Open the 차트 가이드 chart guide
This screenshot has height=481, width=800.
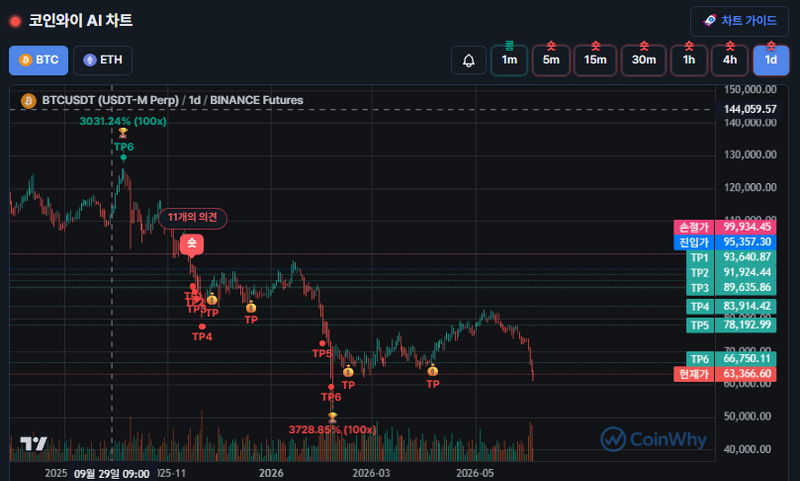(739, 21)
